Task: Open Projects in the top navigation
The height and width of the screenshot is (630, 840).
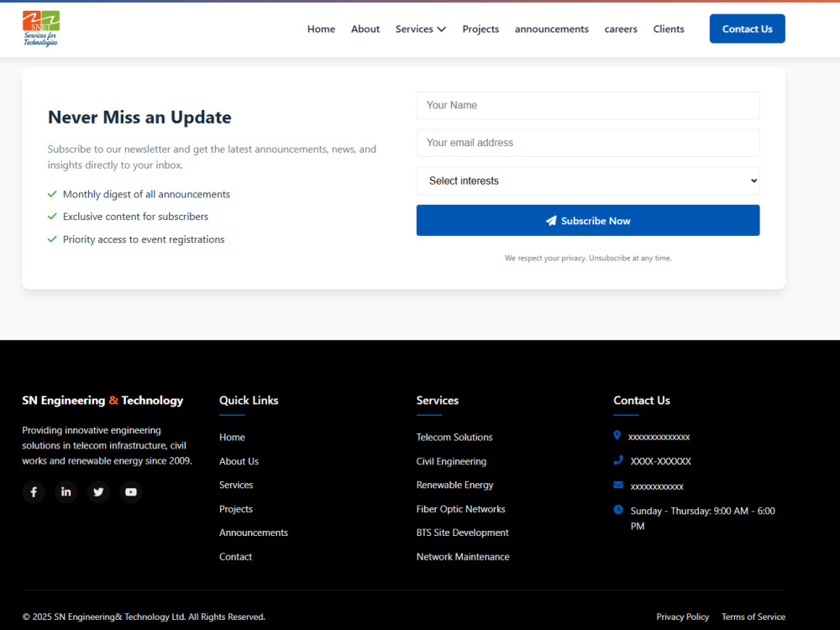Action: point(480,29)
